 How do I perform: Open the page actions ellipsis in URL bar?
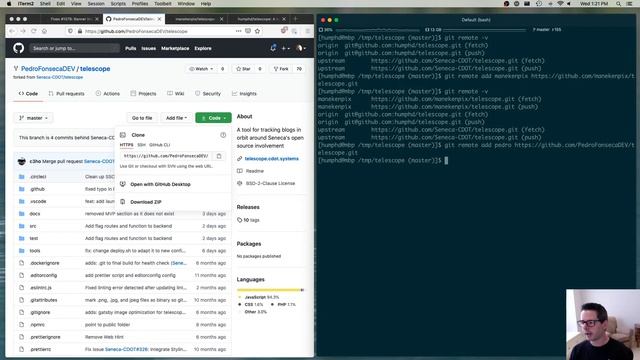tap(238, 31)
